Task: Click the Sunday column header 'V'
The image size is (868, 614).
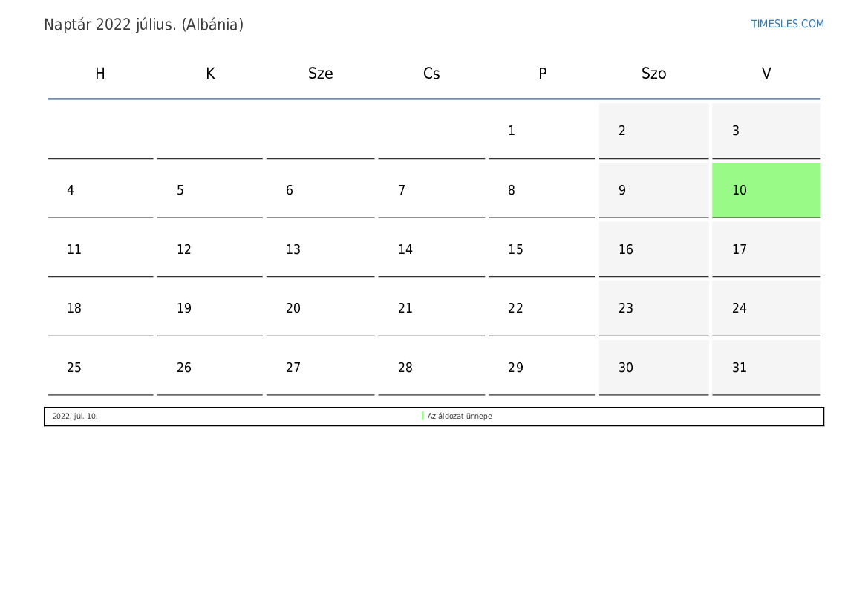Action: click(x=766, y=74)
